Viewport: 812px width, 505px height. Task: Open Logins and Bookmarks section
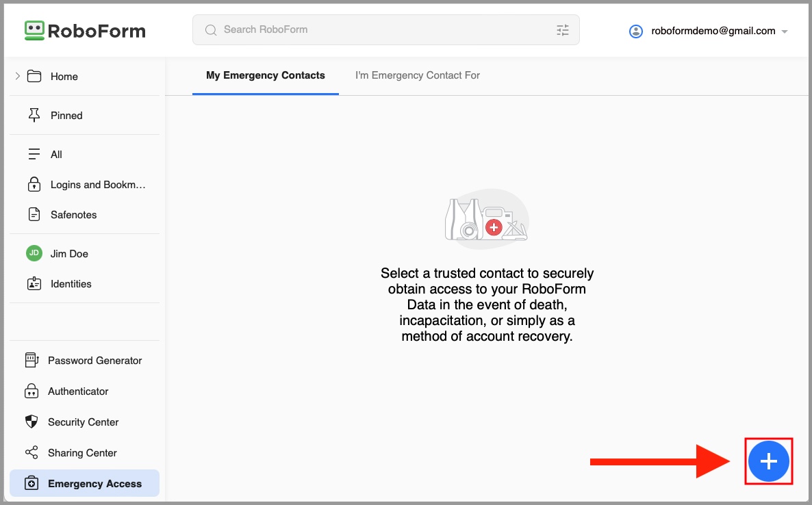point(98,185)
